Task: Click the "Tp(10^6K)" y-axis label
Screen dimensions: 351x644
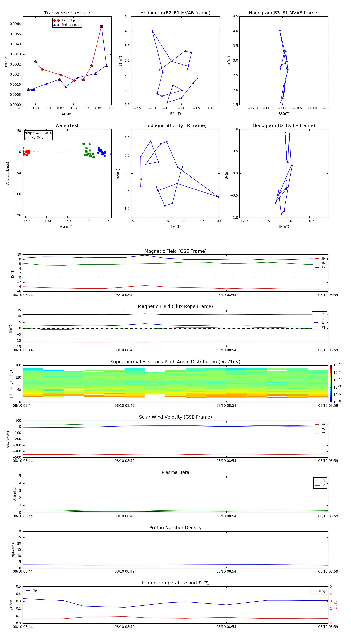Action: tap(11, 605)
